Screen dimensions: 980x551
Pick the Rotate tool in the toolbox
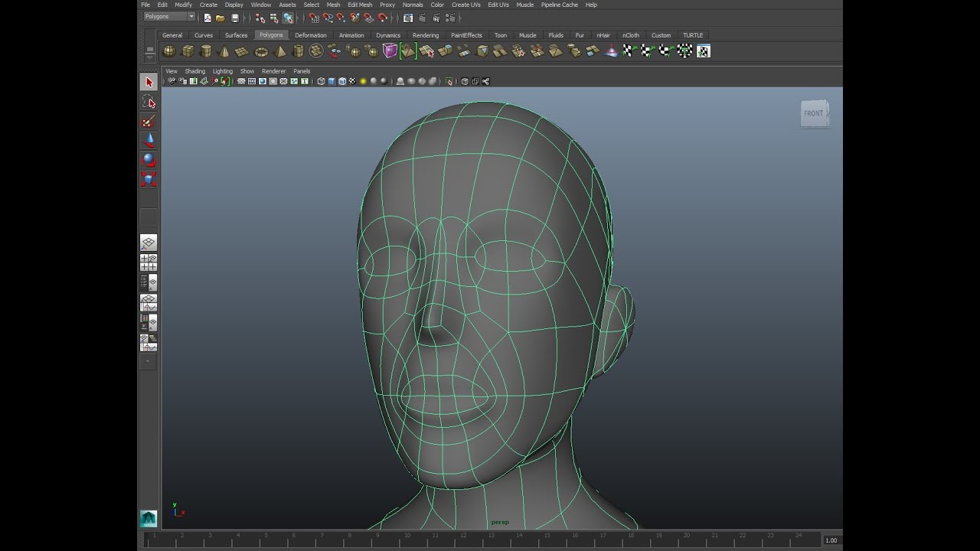pos(149,160)
